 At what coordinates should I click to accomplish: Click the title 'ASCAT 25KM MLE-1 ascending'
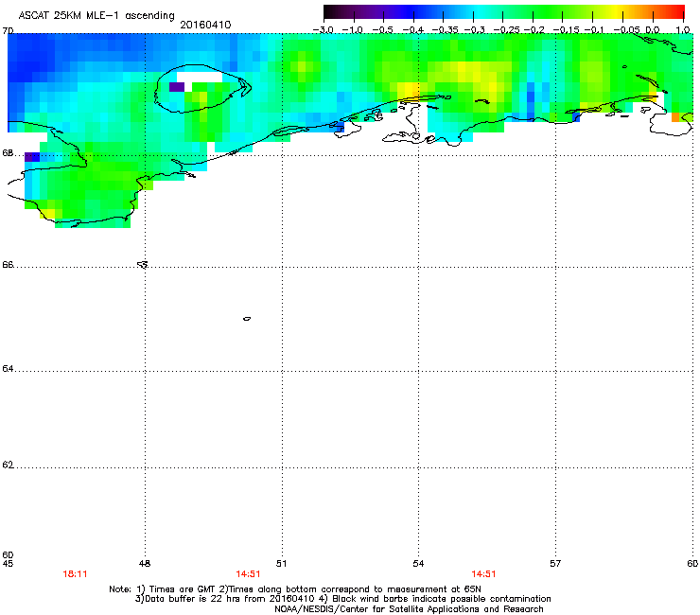point(96,15)
